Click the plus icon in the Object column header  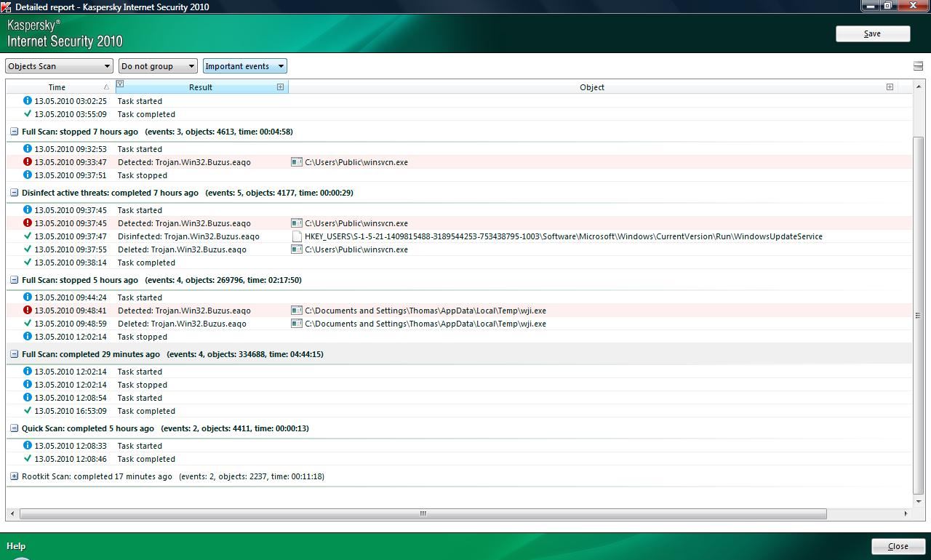[x=890, y=87]
